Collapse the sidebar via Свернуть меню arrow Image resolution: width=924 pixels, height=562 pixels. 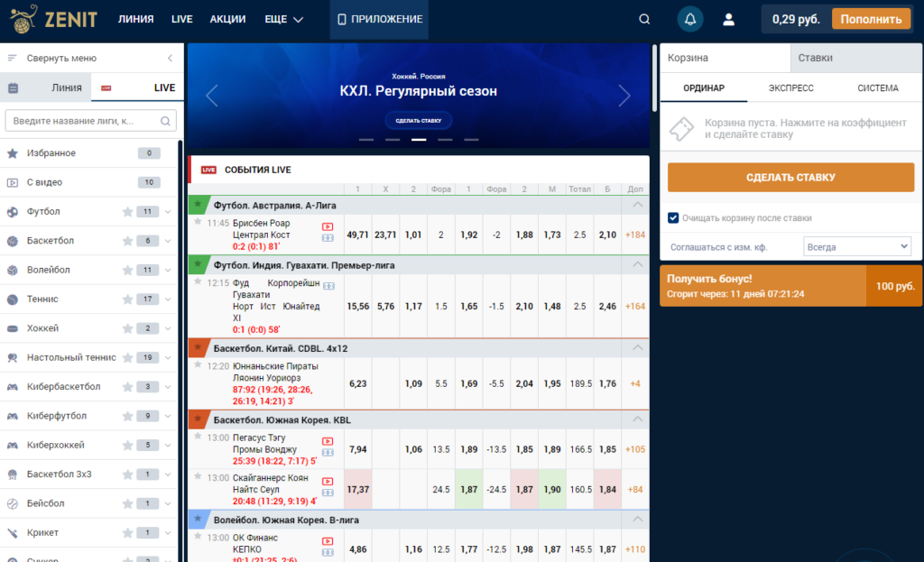[x=170, y=58]
